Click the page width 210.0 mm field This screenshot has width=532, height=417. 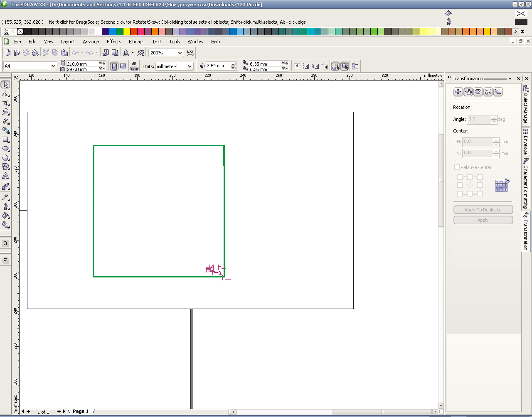(82, 64)
